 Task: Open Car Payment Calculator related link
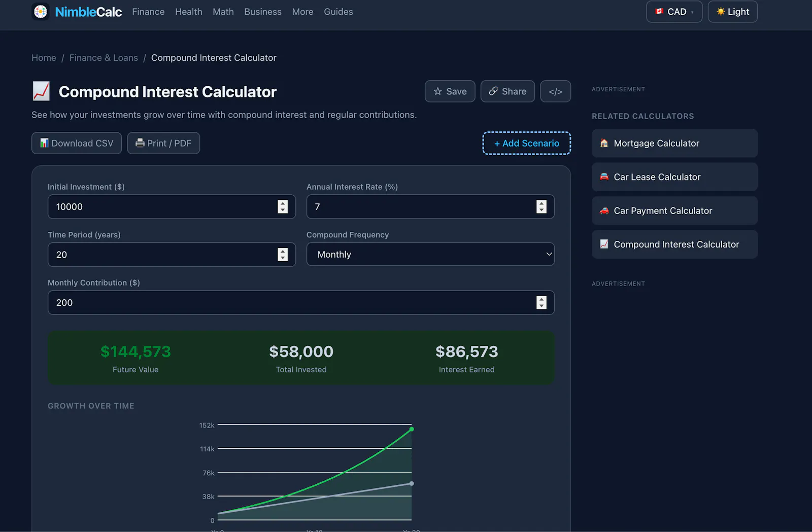point(674,210)
